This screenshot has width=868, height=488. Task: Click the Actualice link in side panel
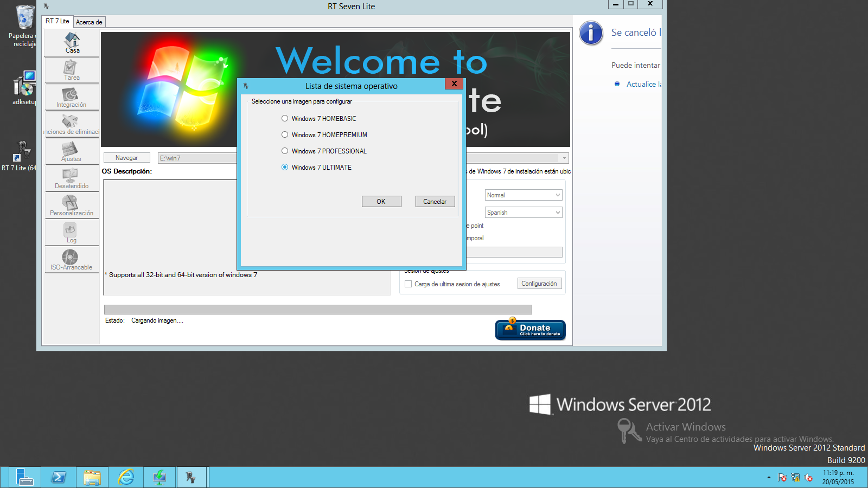(x=644, y=84)
